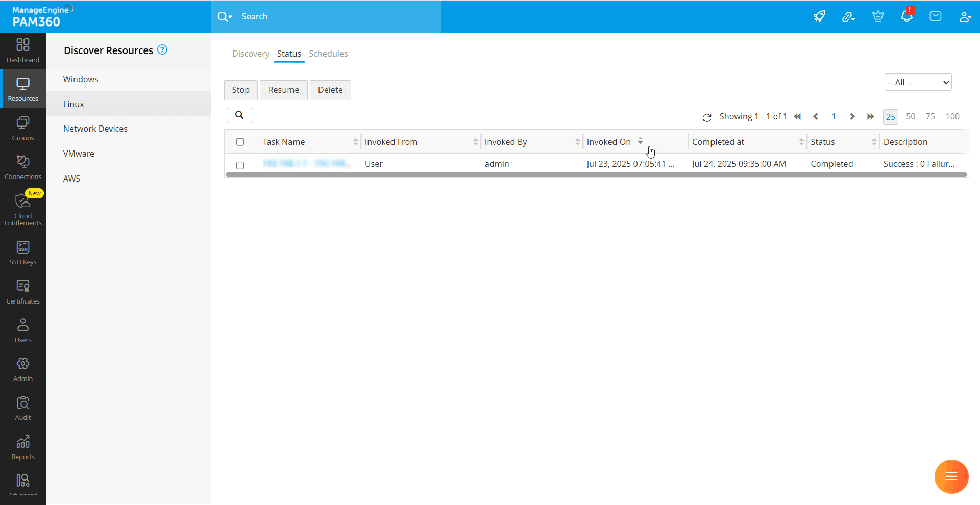
Task: Click the notification bell icon
Action: 906,16
